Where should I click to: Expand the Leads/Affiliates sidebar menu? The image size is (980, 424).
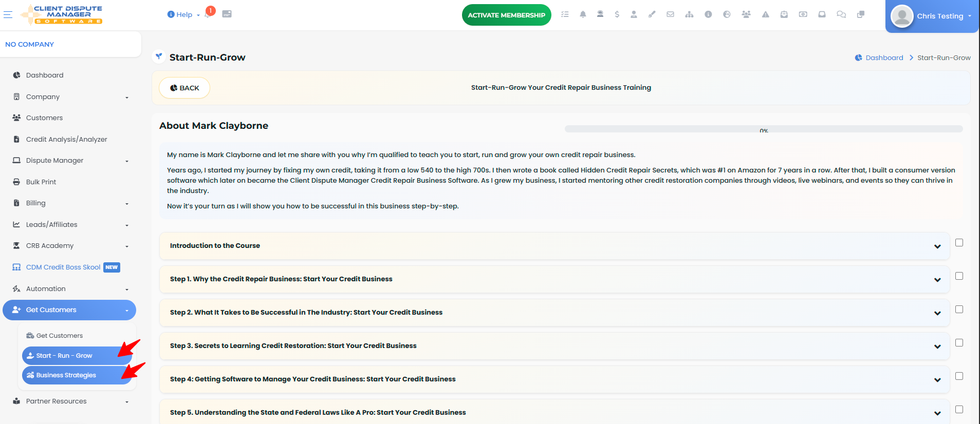click(x=70, y=224)
